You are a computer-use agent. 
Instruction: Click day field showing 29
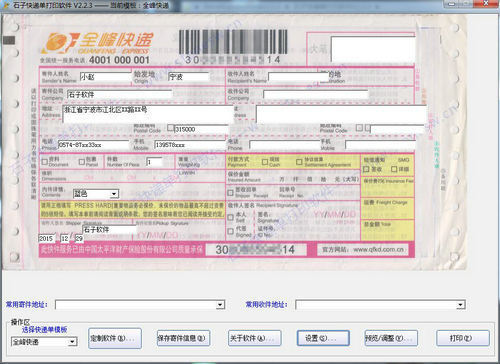79,239
